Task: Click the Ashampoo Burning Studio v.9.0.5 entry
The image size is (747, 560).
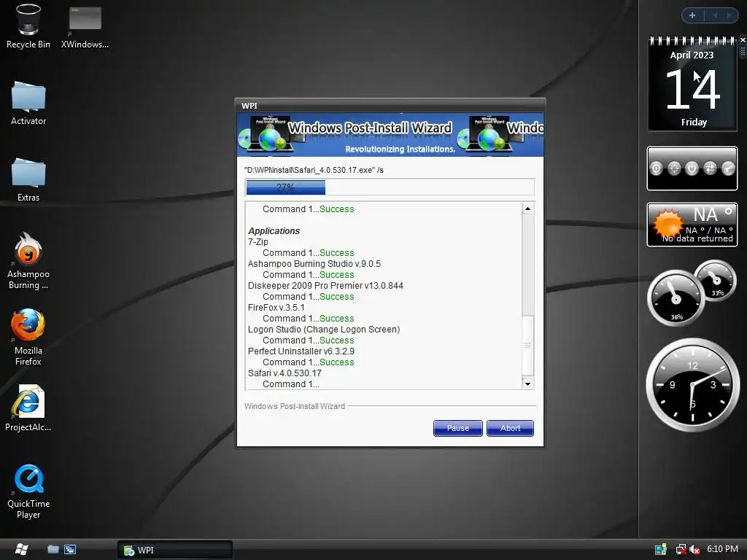Action: [314, 264]
